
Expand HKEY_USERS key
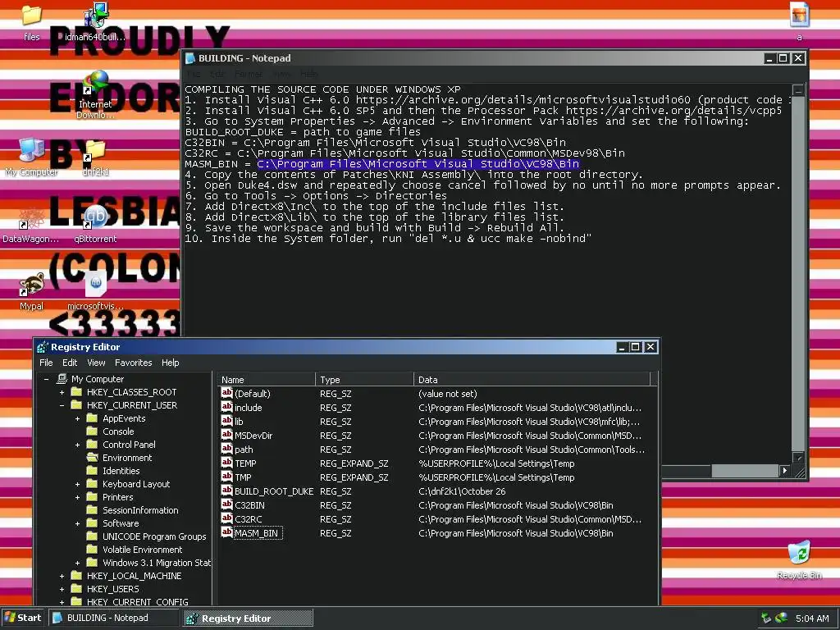click(x=62, y=589)
